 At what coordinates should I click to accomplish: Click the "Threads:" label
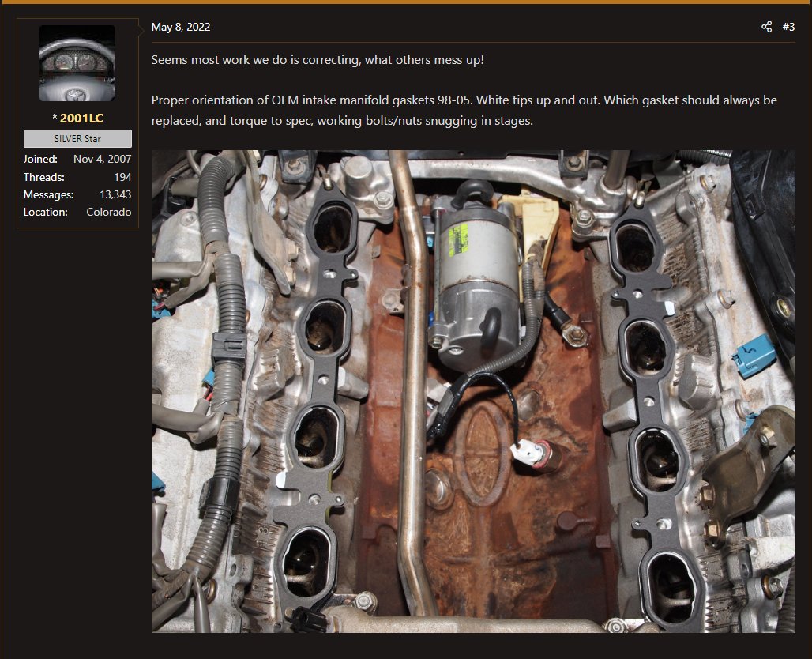(44, 177)
